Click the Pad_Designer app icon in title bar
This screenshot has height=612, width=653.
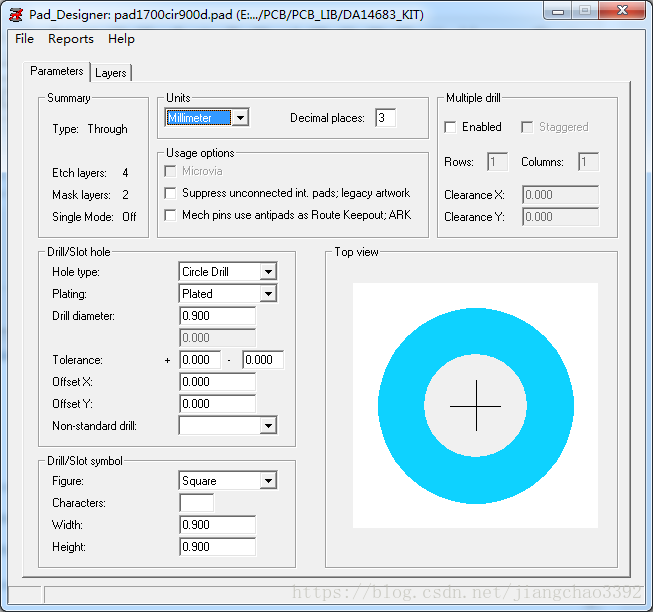[15, 12]
